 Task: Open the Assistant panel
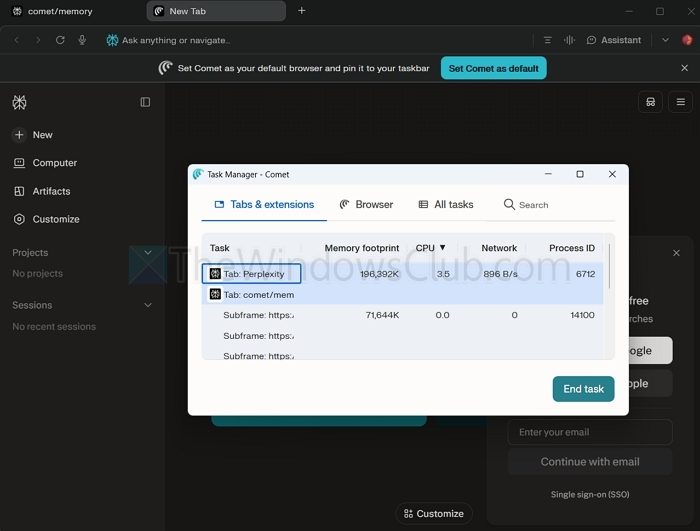click(x=614, y=40)
